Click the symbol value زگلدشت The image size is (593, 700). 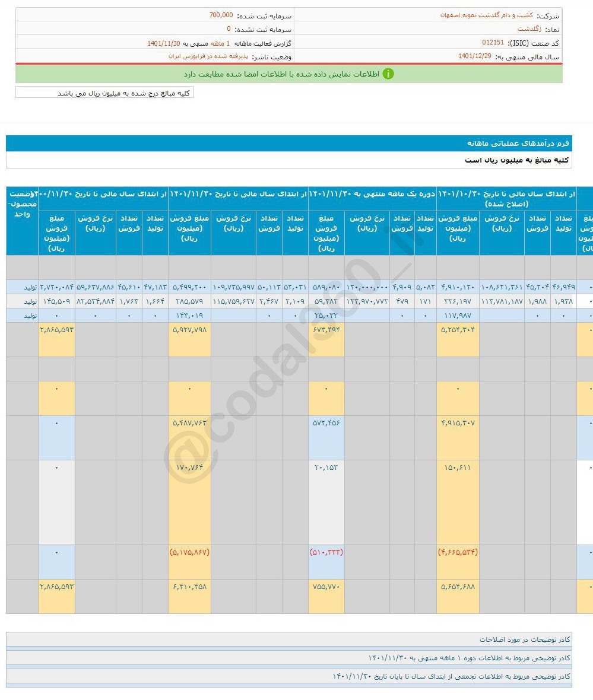tap(527, 29)
